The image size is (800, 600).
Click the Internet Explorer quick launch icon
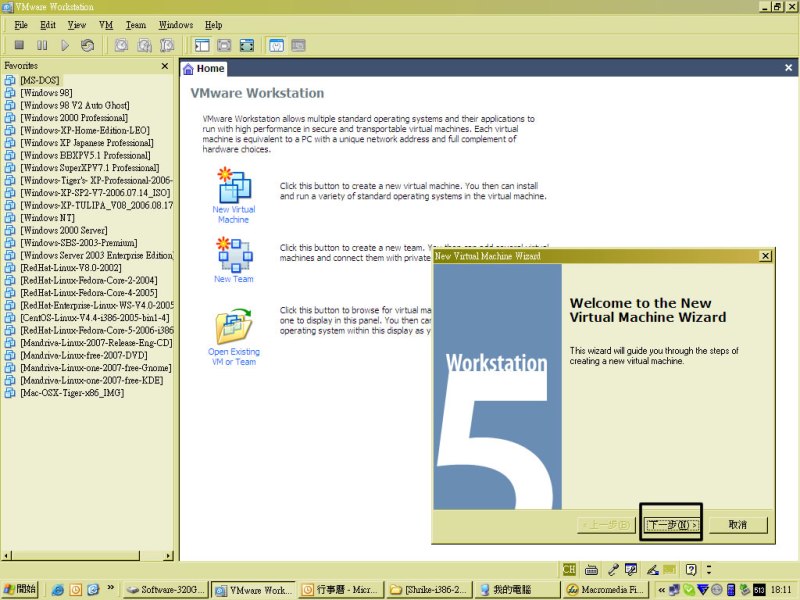pyautogui.click(x=58, y=590)
